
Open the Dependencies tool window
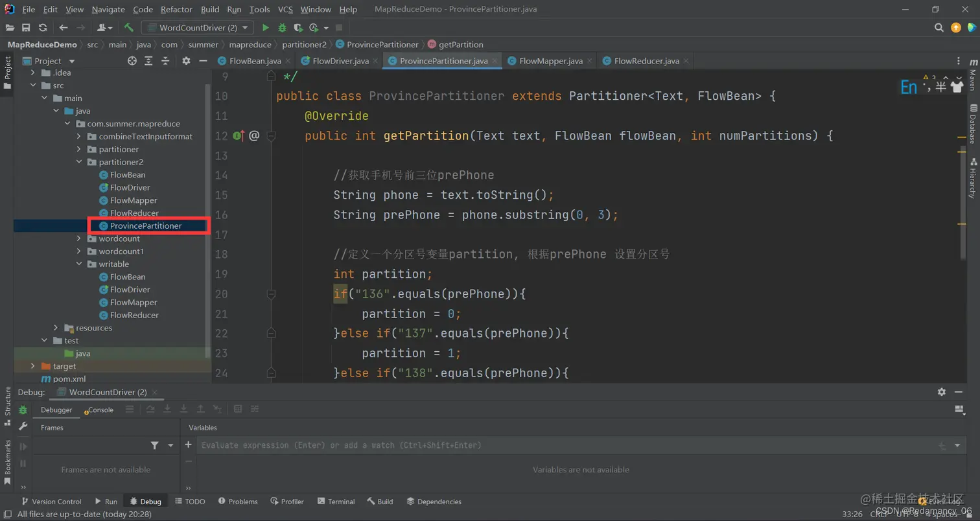(434, 502)
